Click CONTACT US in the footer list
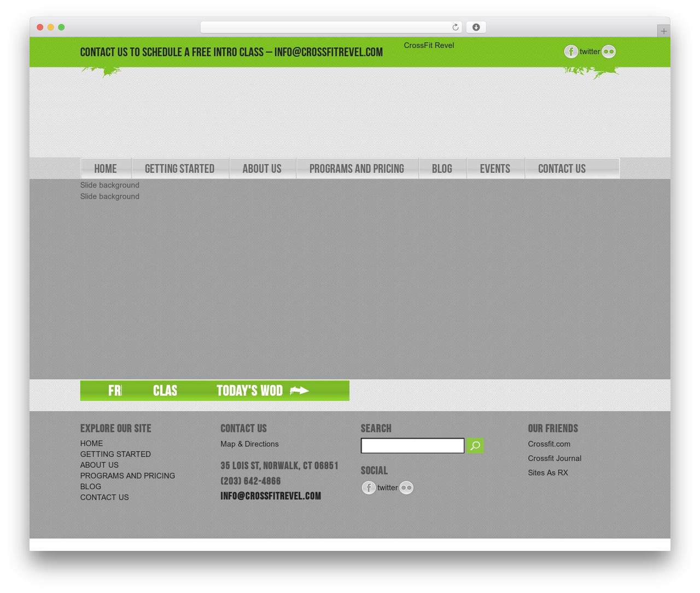This screenshot has width=700, height=593. coord(104,497)
